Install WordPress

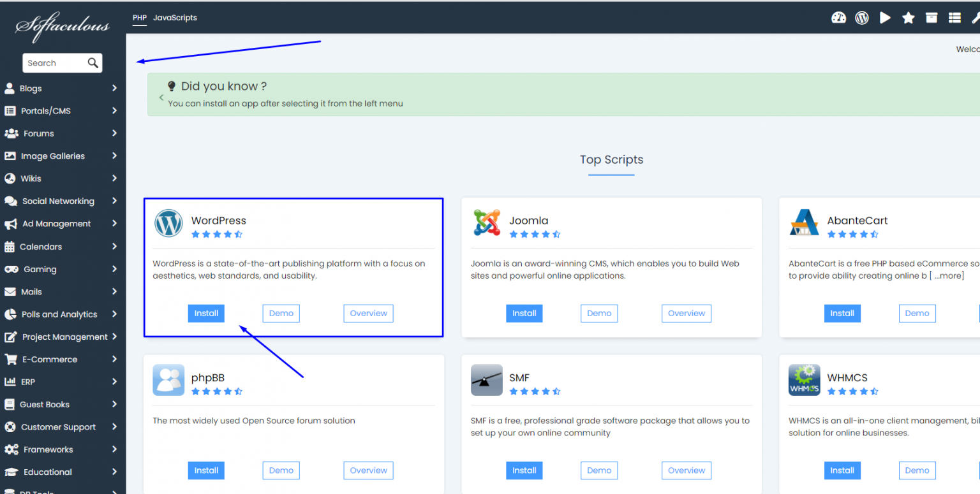206,313
